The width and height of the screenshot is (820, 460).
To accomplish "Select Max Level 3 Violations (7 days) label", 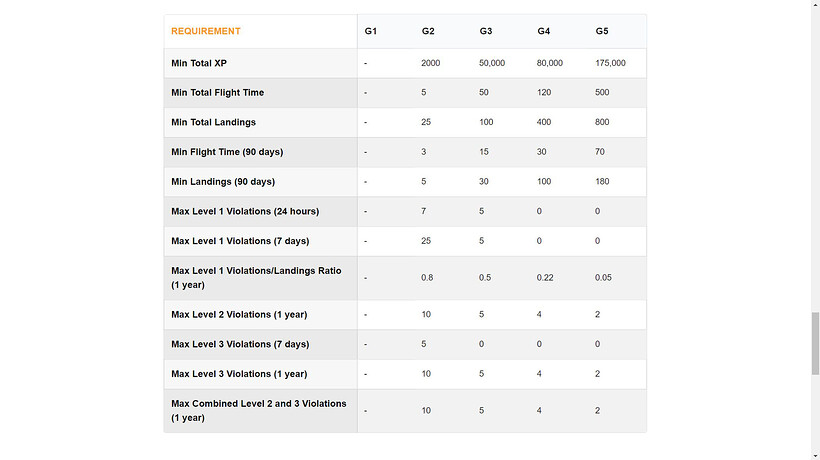I will click(x=240, y=344).
